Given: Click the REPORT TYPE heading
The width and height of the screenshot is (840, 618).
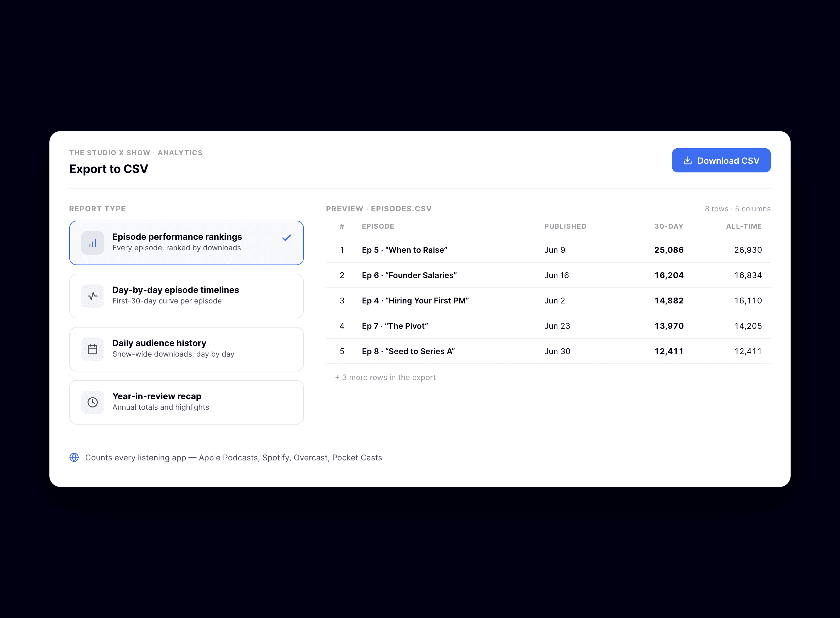Looking at the screenshot, I should coord(97,209).
